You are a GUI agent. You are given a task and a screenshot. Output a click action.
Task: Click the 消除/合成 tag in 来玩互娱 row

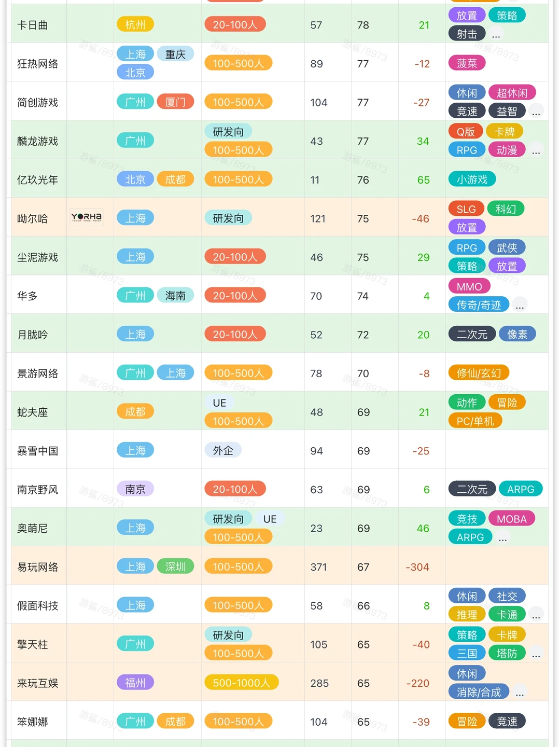[x=479, y=692]
